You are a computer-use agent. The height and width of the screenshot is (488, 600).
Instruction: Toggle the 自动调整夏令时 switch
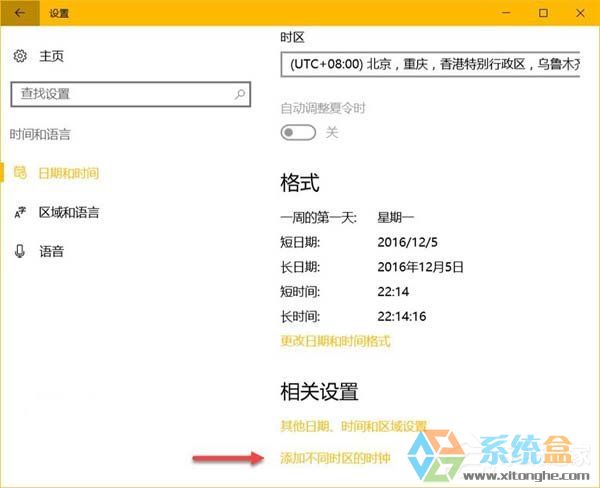coord(298,133)
